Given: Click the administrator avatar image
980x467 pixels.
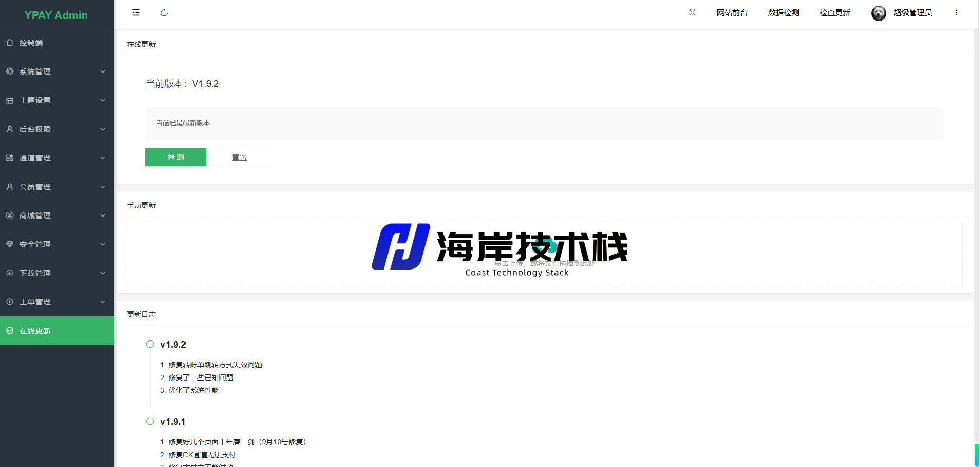Looking at the screenshot, I should tap(878, 13).
